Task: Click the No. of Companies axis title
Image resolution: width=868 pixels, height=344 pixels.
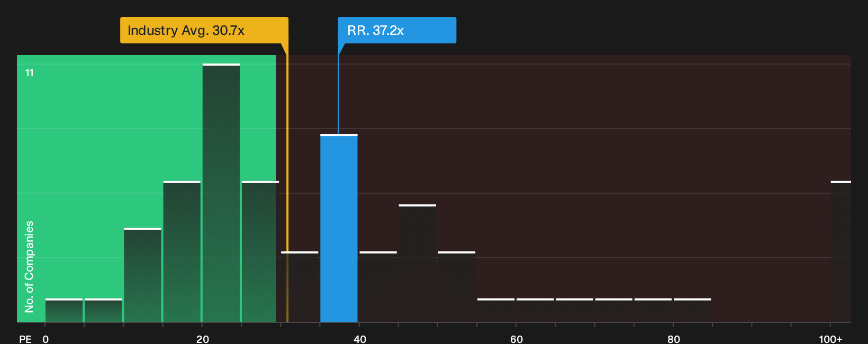Action: pos(29,266)
